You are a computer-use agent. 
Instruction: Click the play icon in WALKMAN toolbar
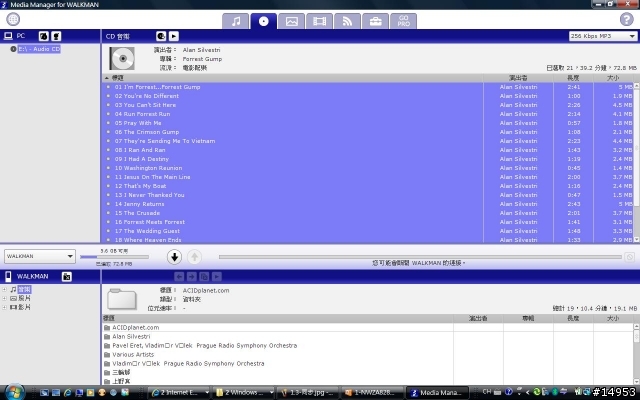point(217,277)
